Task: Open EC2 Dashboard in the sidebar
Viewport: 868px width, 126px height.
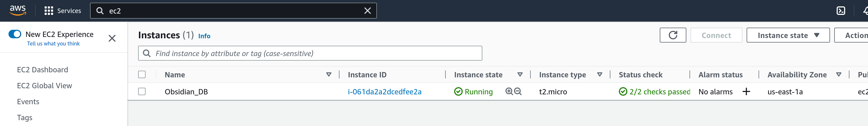Action: pyautogui.click(x=42, y=70)
